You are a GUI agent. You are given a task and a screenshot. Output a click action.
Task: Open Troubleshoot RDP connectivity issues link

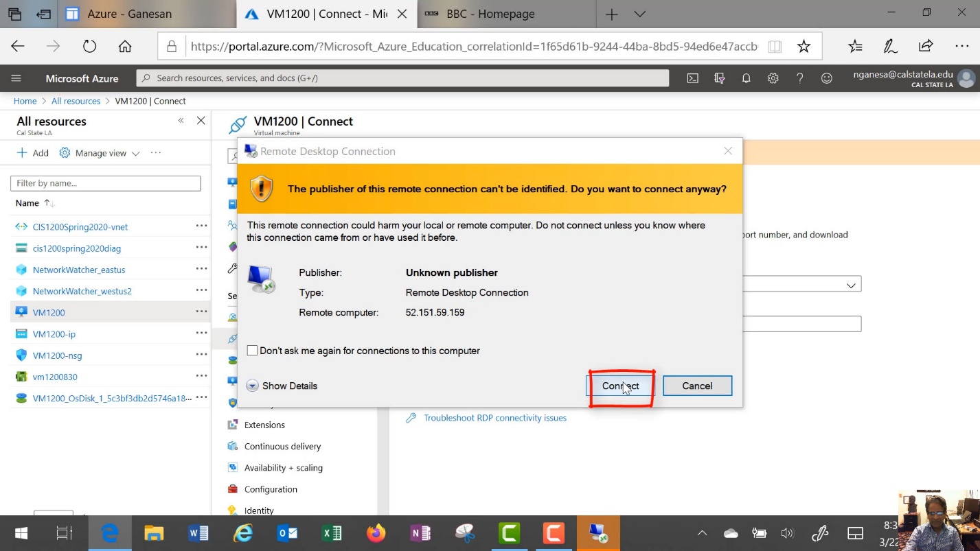pyautogui.click(x=494, y=418)
